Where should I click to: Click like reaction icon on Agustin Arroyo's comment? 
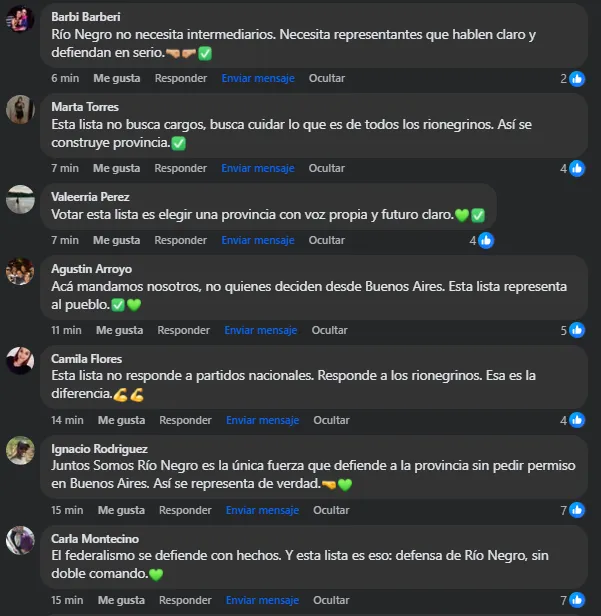577,330
